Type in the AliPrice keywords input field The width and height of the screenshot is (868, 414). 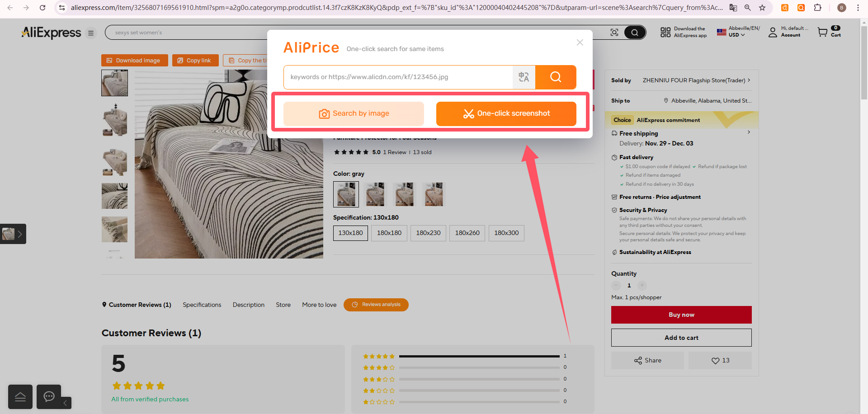coord(398,77)
